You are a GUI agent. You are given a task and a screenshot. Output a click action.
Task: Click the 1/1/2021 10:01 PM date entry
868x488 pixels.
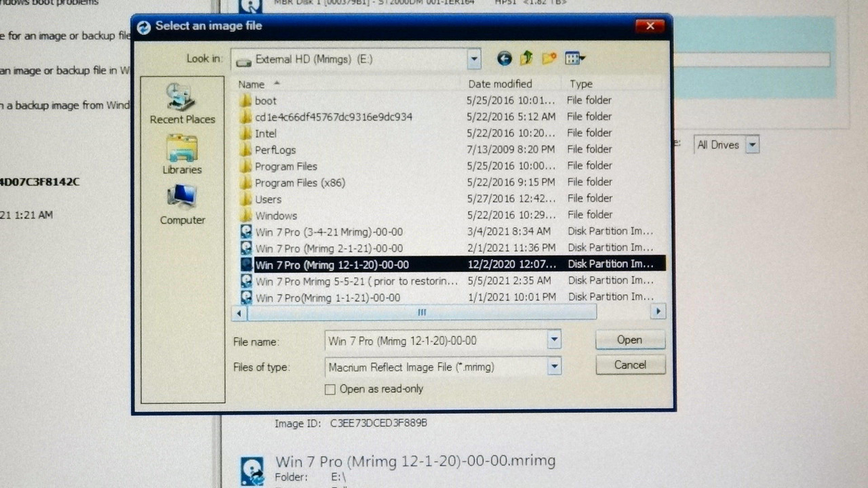(x=511, y=296)
